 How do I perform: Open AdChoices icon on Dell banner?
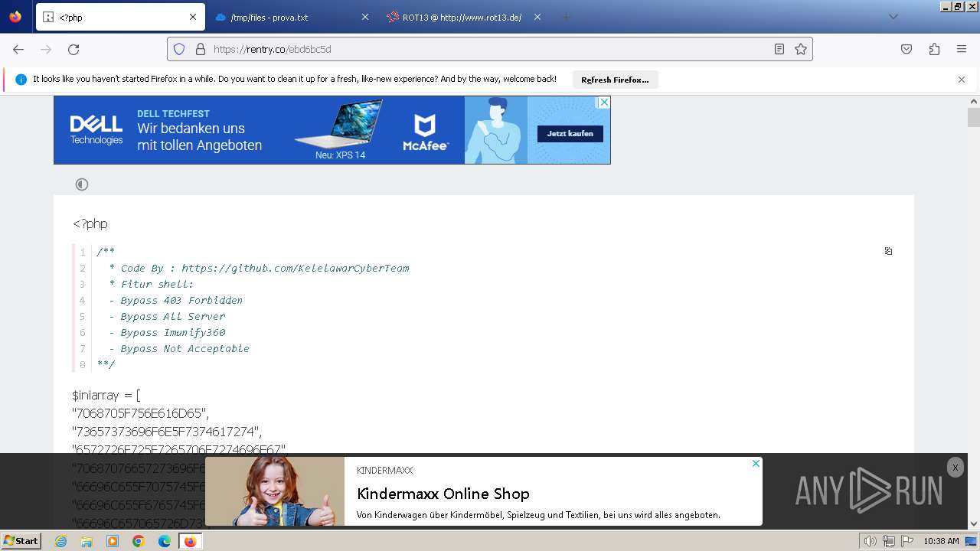tap(604, 102)
